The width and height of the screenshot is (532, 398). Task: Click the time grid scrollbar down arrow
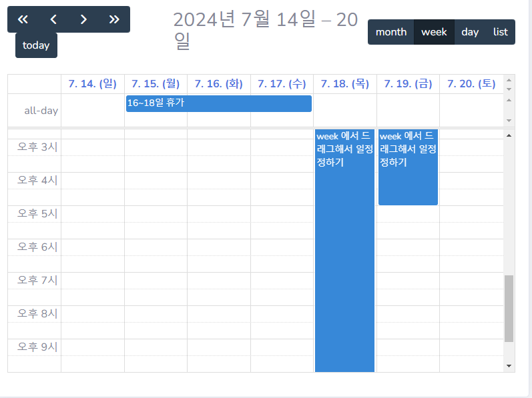pos(509,366)
